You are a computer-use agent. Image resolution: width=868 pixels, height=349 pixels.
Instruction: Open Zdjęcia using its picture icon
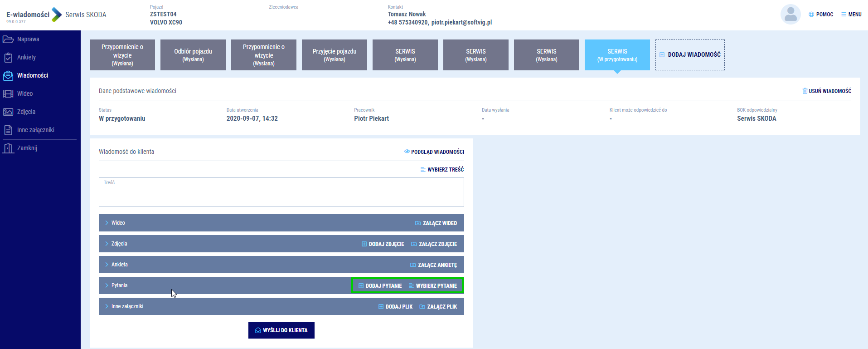coord(8,112)
